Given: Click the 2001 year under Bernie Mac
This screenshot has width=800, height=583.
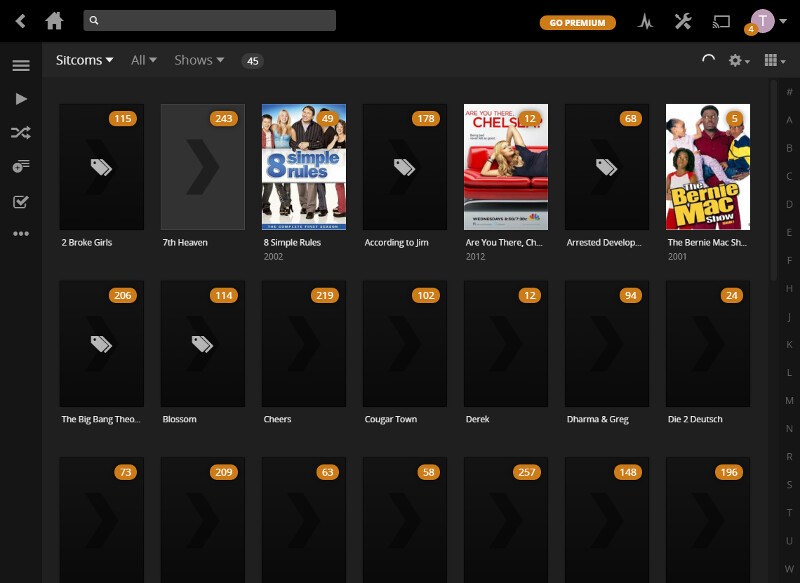Looking at the screenshot, I should coord(678,257).
